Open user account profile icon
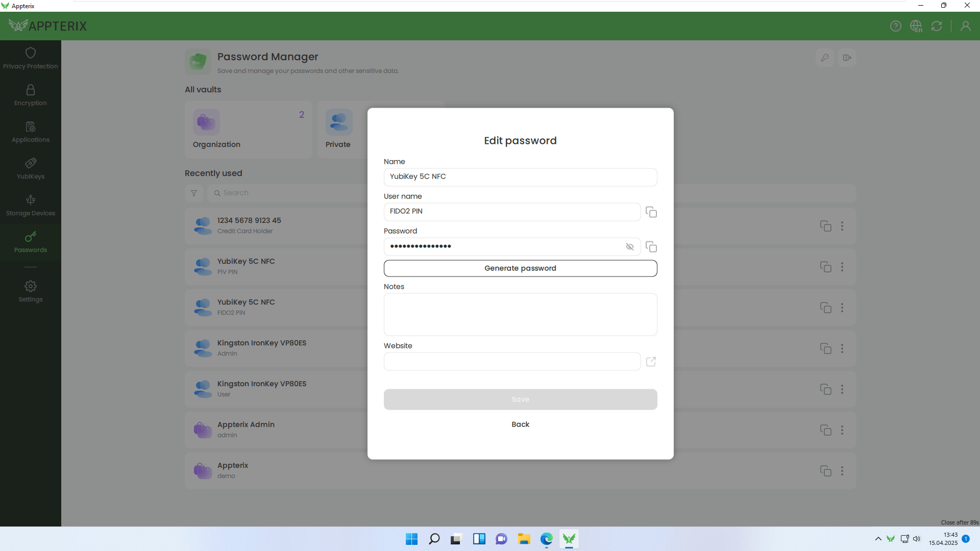The width and height of the screenshot is (980, 551). pyautogui.click(x=965, y=26)
